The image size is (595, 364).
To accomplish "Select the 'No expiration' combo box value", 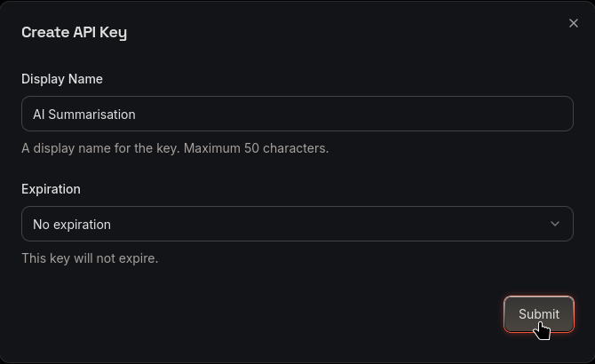I will point(72,225).
